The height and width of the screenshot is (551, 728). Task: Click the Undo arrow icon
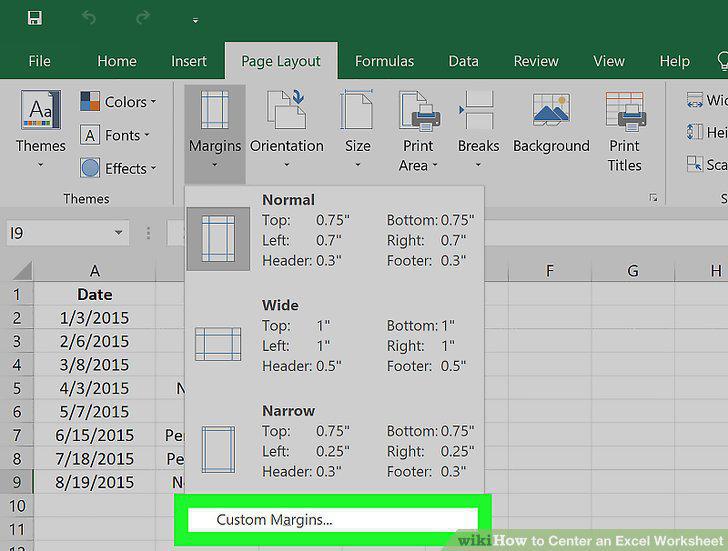click(89, 18)
